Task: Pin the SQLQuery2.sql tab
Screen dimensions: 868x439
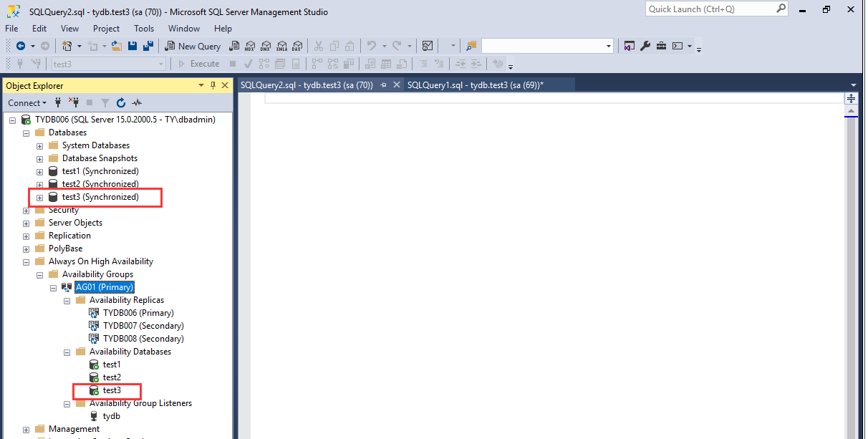Action: point(383,85)
